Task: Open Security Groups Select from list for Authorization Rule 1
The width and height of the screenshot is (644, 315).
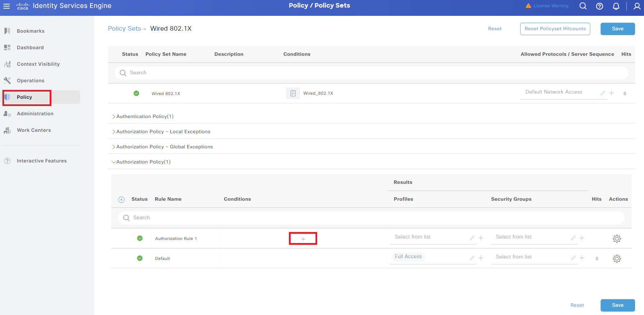Action: (513, 237)
